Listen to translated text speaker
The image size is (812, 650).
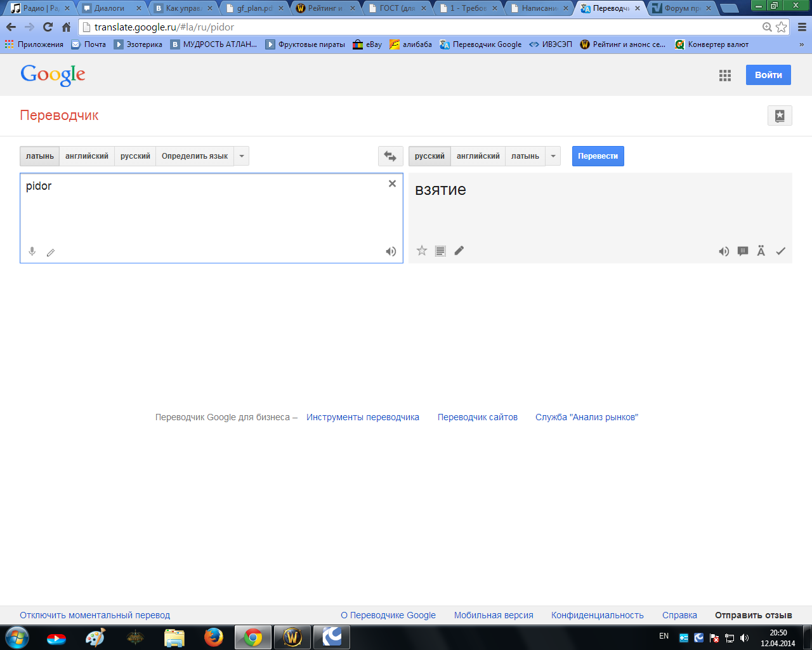tap(724, 251)
